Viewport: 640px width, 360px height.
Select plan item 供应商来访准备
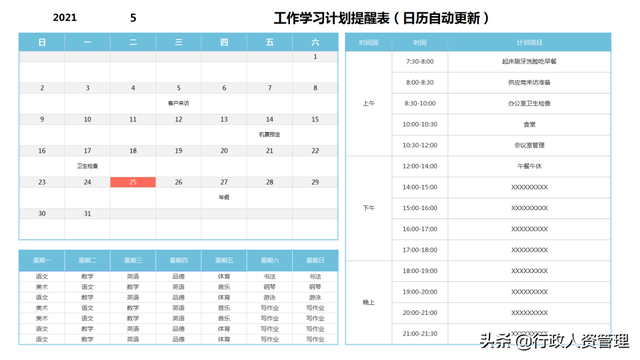tap(529, 82)
